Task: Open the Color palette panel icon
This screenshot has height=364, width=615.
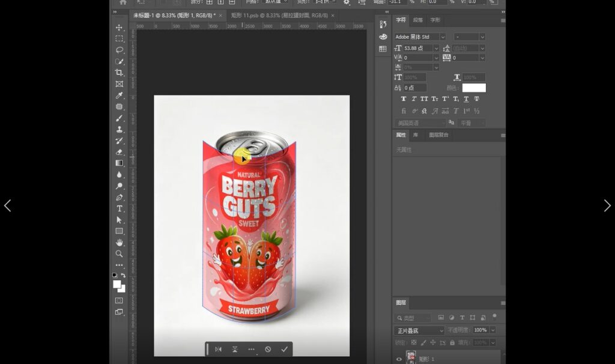Action: [x=383, y=37]
